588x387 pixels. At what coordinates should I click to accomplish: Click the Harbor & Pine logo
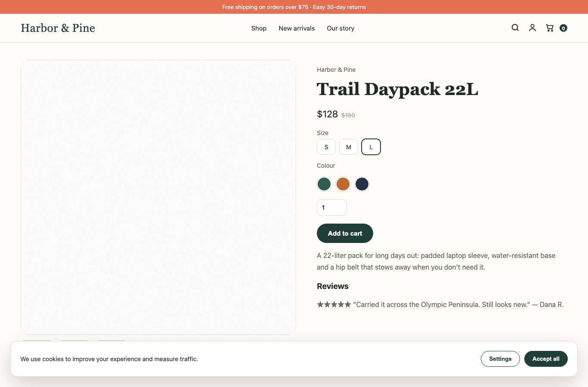[x=58, y=28]
